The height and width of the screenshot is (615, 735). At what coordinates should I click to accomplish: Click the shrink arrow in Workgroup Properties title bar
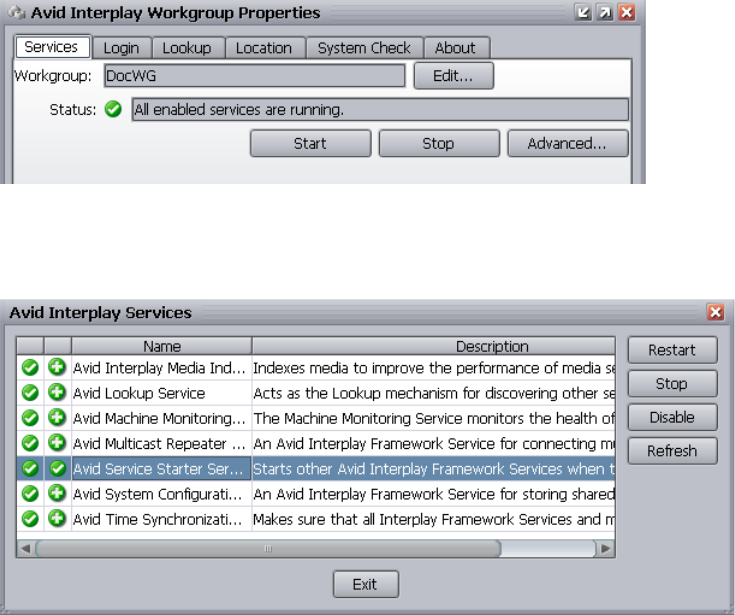[583, 12]
